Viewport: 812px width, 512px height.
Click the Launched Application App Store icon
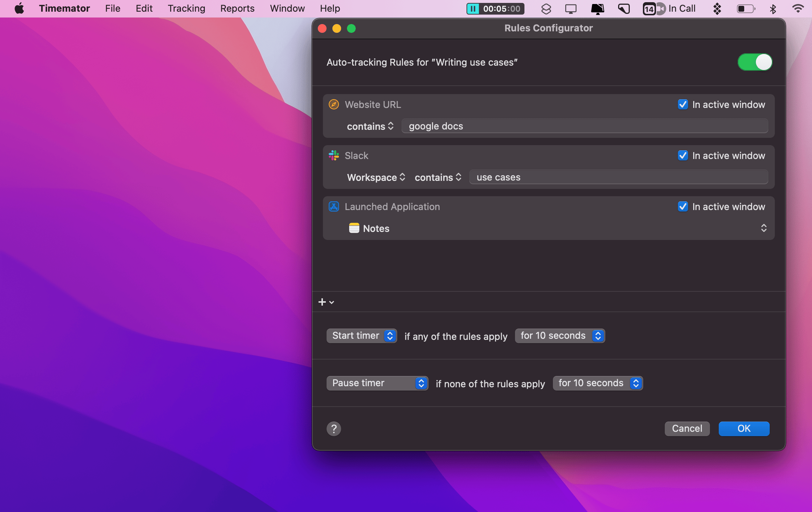pos(334,206)
